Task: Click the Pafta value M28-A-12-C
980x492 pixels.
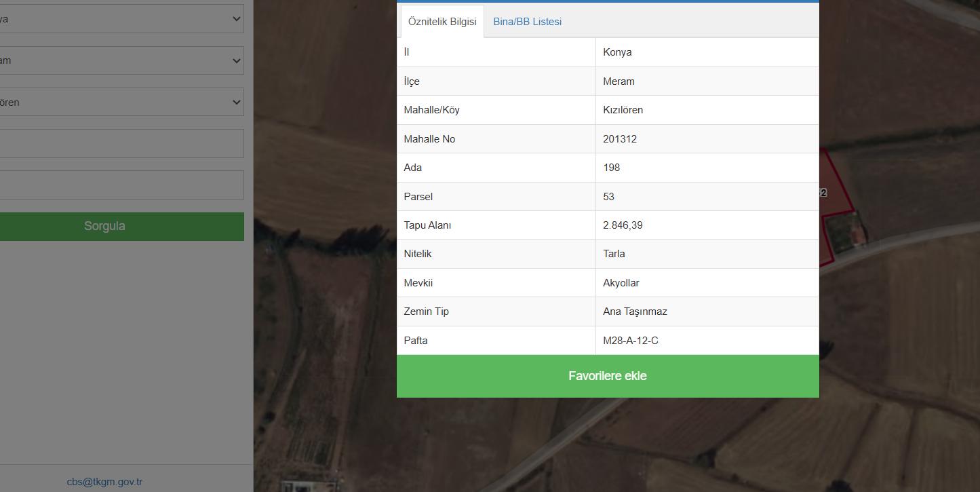Action: (x=630, y=341)
